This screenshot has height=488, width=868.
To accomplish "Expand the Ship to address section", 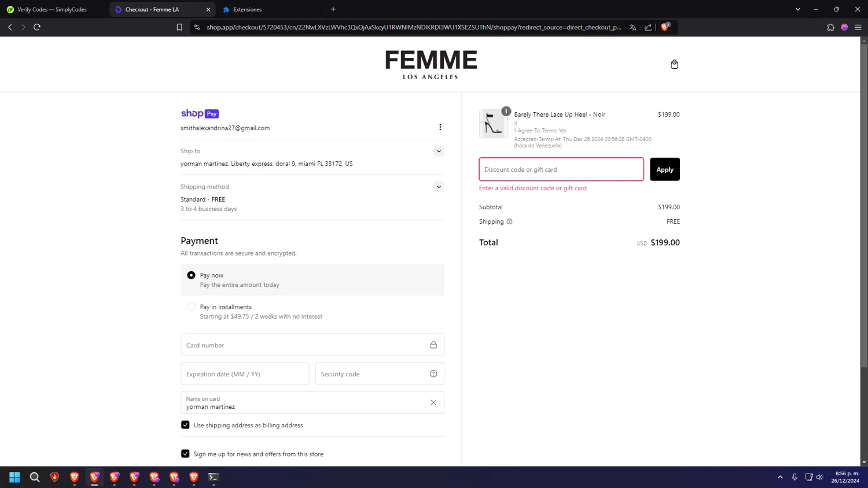I will [x=439, y=151].
